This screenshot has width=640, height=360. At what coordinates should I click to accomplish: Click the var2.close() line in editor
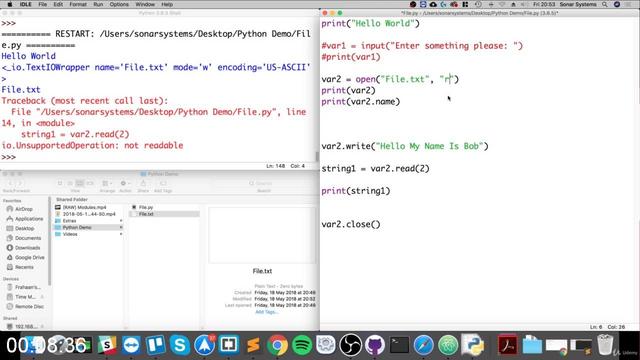click(x=351, y=224)
